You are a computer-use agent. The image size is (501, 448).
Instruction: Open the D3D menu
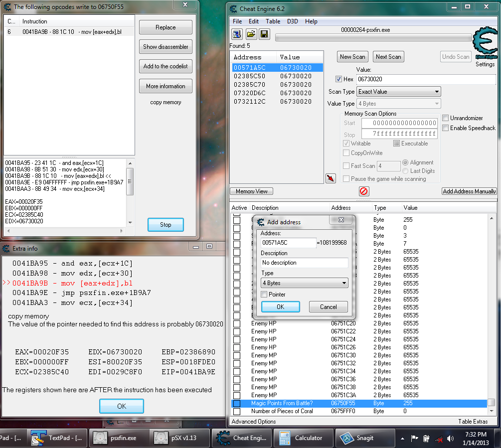(293, 21)
